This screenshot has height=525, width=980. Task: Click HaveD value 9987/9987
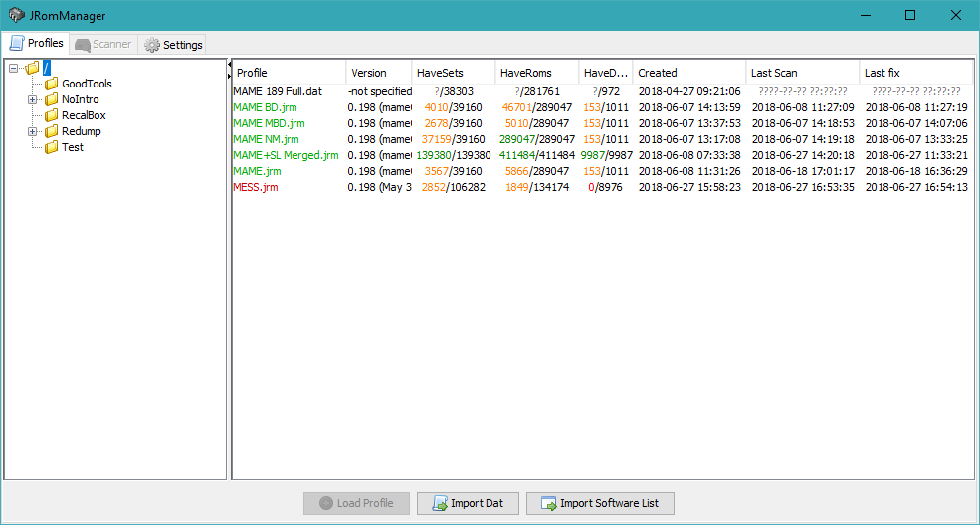point(606,155)
